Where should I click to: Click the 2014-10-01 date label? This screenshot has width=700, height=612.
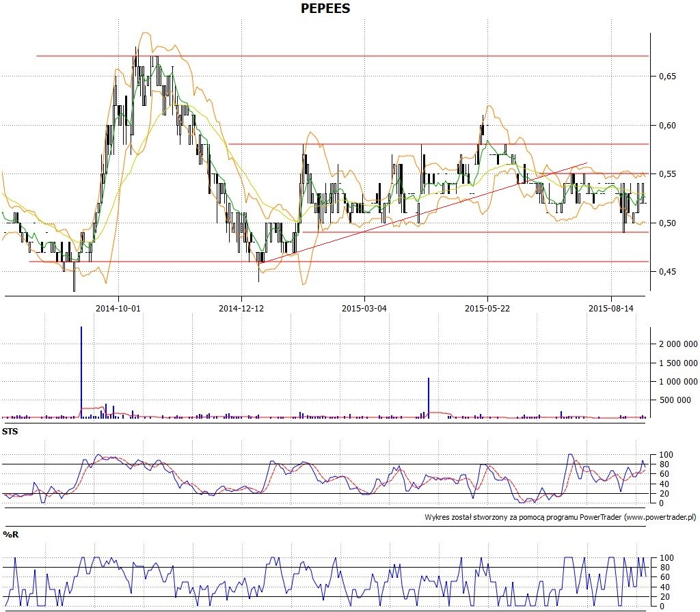[x=118, y=308]
